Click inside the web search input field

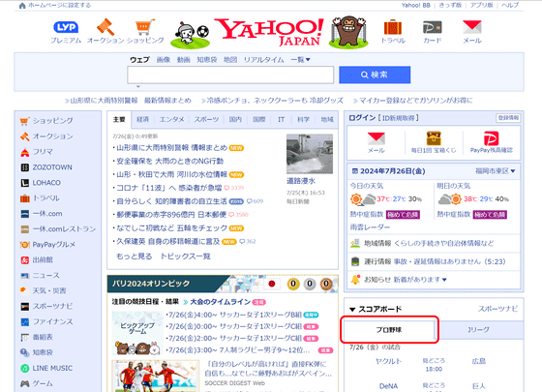click(x=230, y=75)
